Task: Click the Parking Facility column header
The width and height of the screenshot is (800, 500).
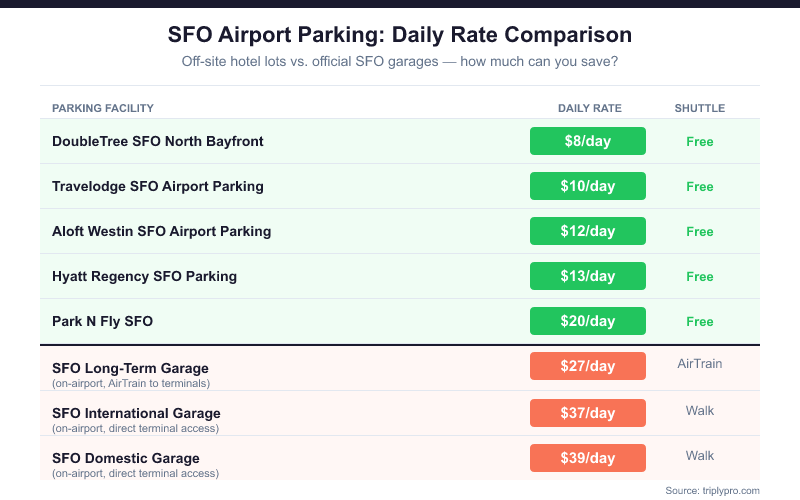Action: point(103,108)
